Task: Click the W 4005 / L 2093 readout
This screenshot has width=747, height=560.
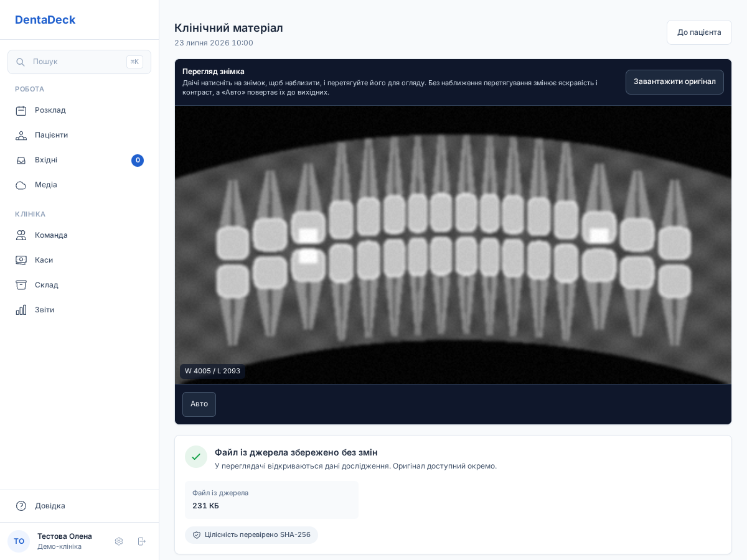Action: 212,371
